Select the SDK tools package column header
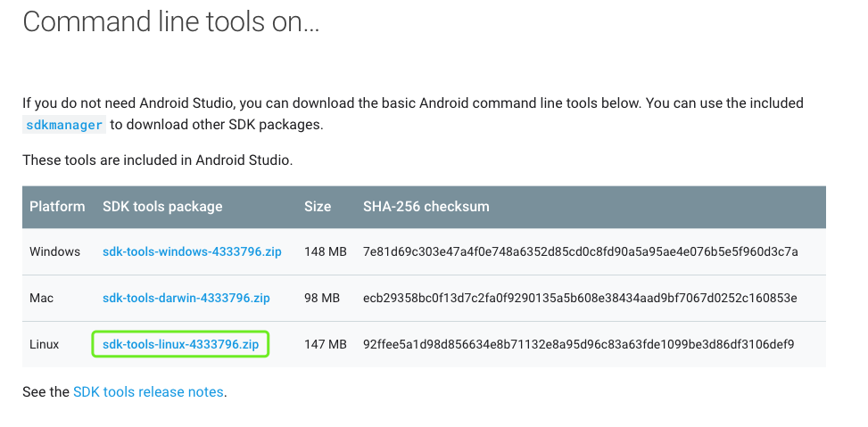 [162, 207]
